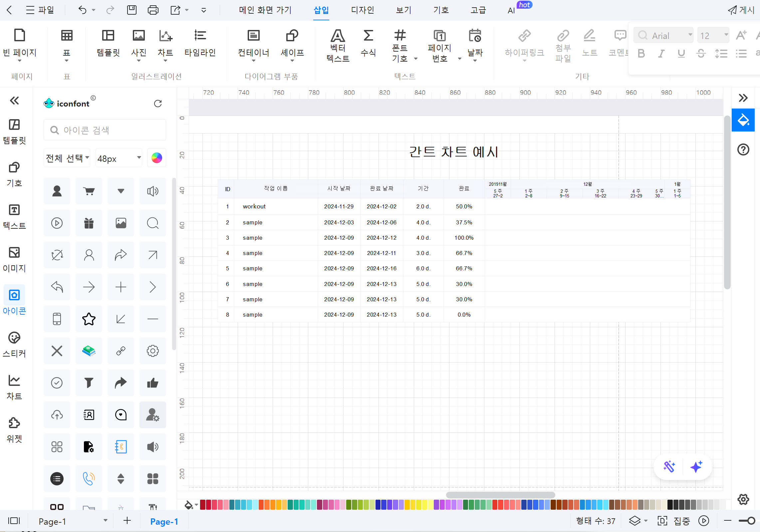Image resolution: width=760 pixels, height=532 pixels.
Task: Select the cloud upload icon
Action: [x=57, y=415]
